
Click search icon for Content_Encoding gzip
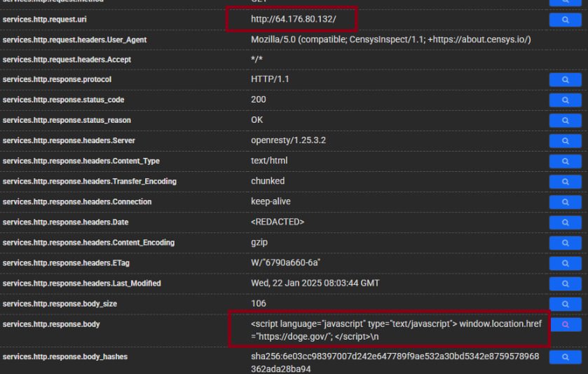coord(566,243)
